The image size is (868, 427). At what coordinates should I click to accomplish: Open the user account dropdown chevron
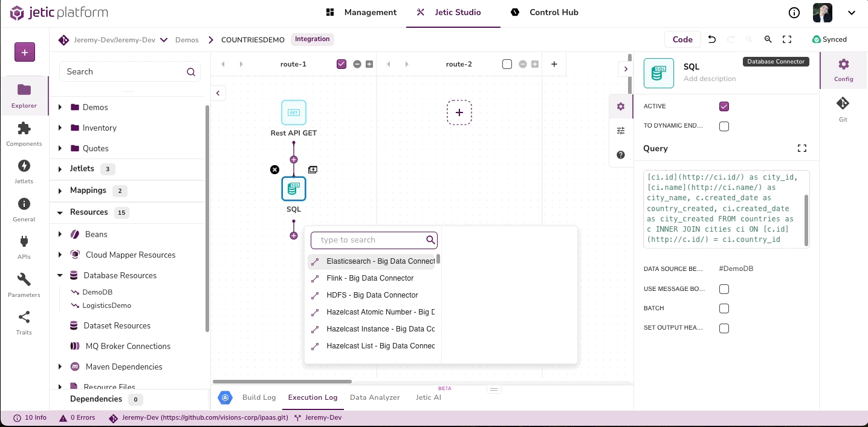851,13
